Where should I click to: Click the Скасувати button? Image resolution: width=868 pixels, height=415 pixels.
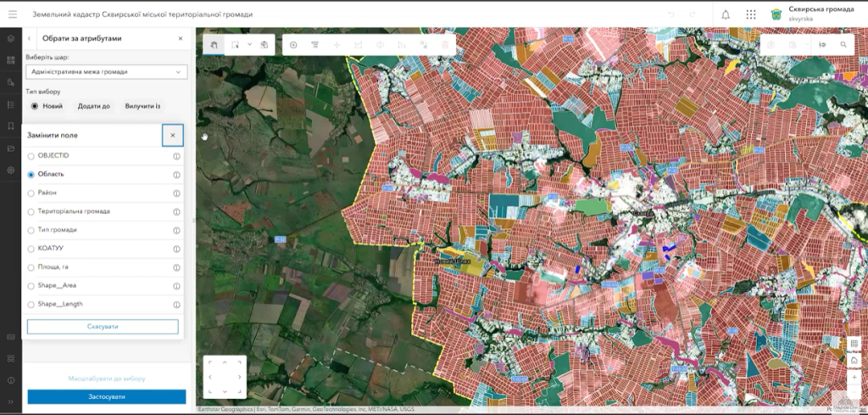tap(103, 327)
